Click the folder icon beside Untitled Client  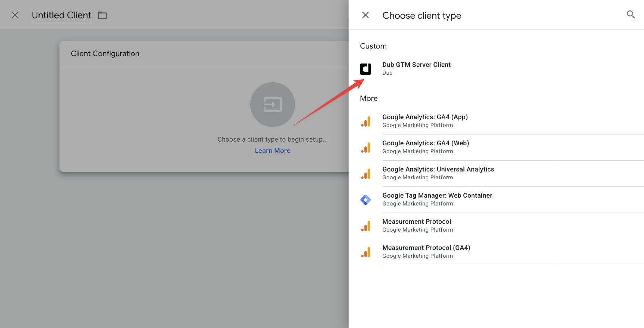coord(102,15)
